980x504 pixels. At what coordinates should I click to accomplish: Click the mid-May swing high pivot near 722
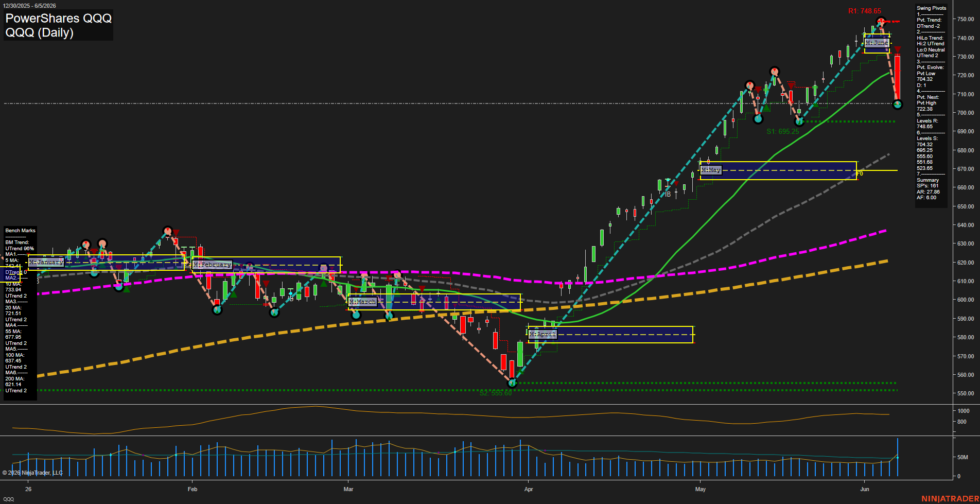click(774, 72)
